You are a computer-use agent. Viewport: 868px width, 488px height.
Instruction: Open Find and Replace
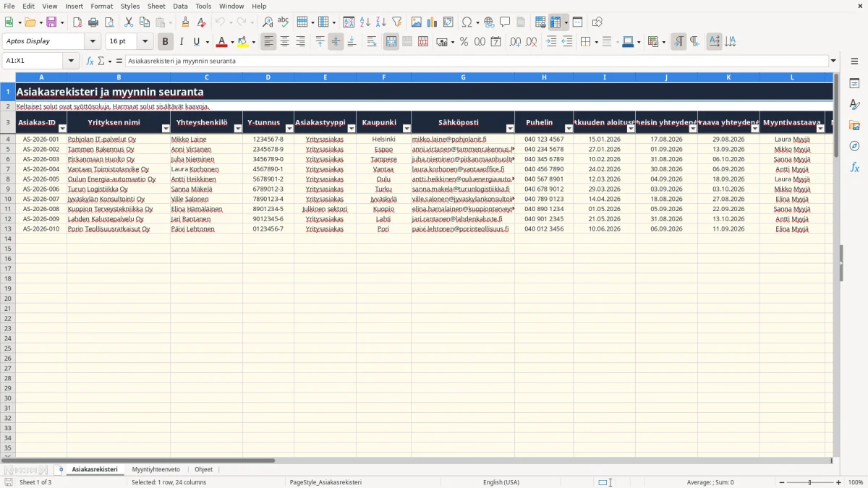[268, 22]
